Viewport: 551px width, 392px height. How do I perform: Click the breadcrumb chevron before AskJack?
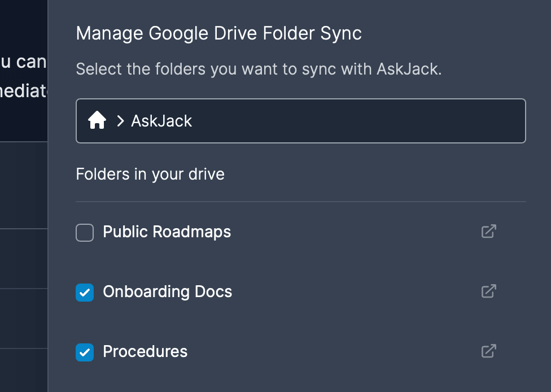click(x=121, y=121)
